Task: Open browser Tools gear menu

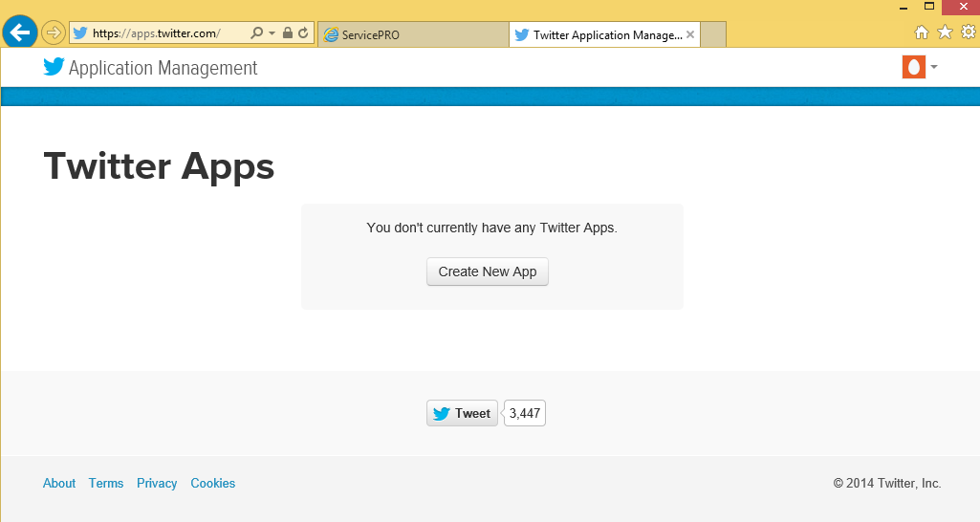Action: 968,33
